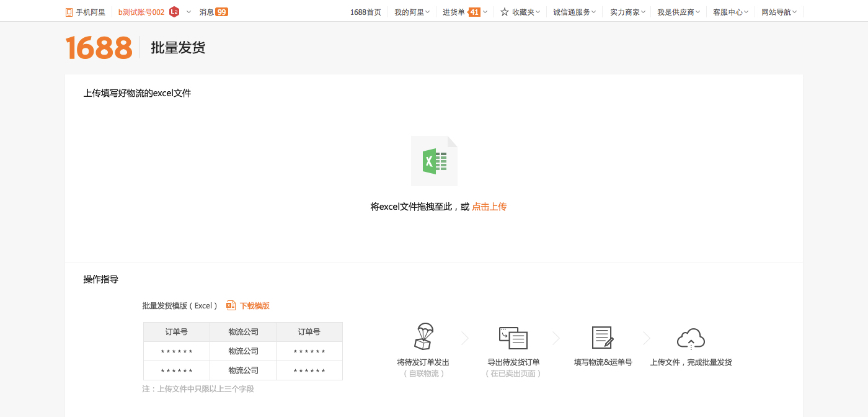
Task: Click the 物流公司 column header
Action: [243, 332]
